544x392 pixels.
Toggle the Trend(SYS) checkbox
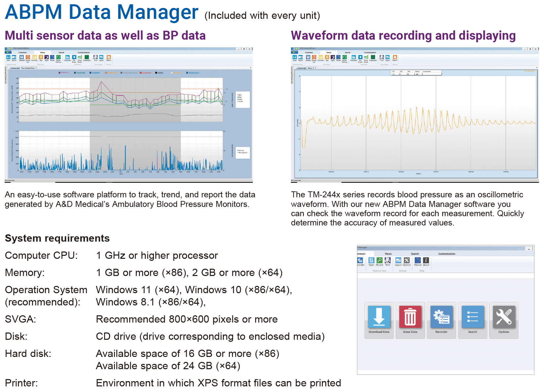(60, 73)
